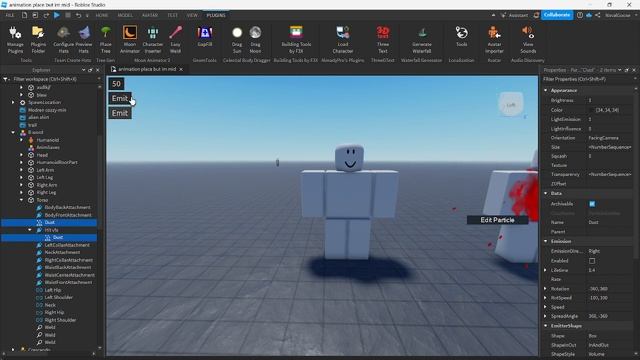This screenshot has width=640, height=360.
Task: Open Moon Animator
Action: (129, 40)
